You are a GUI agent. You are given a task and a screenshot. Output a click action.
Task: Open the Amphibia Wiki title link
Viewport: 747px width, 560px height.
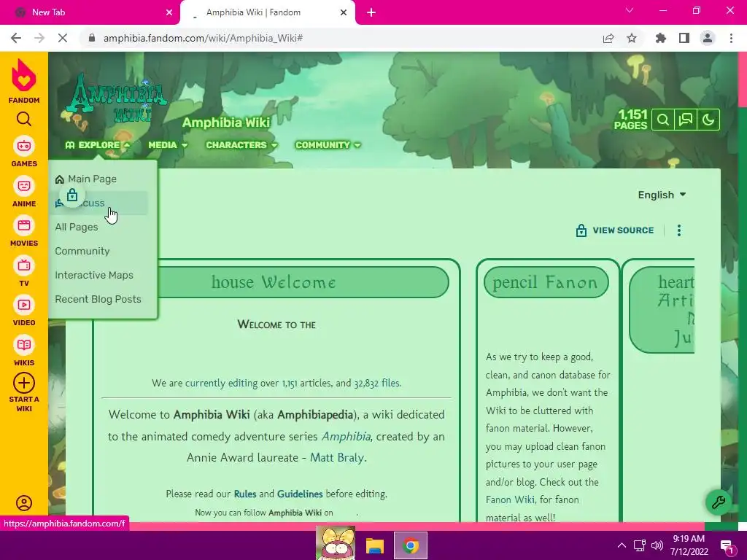tap(226, 122)
